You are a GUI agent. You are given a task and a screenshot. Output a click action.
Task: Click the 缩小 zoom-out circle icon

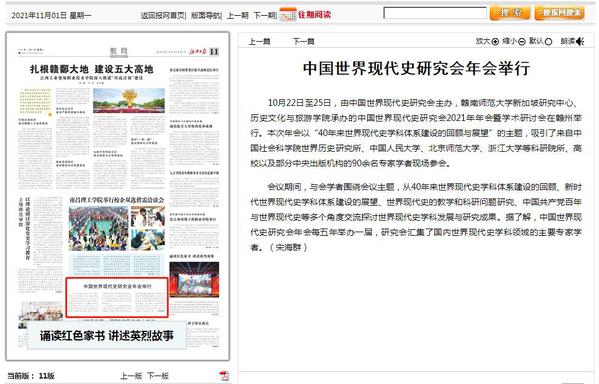pyautogui.click(x=521, y=42)
